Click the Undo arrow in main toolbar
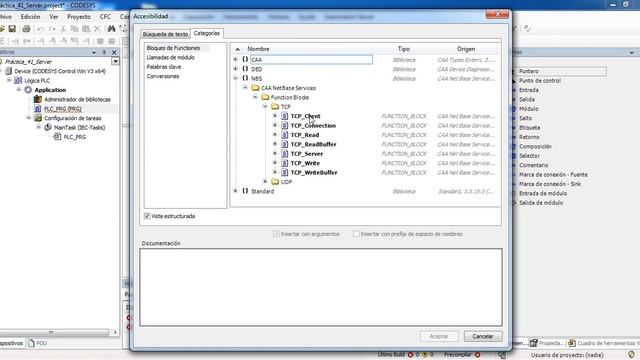640x360 pixels. click(40, 29)
